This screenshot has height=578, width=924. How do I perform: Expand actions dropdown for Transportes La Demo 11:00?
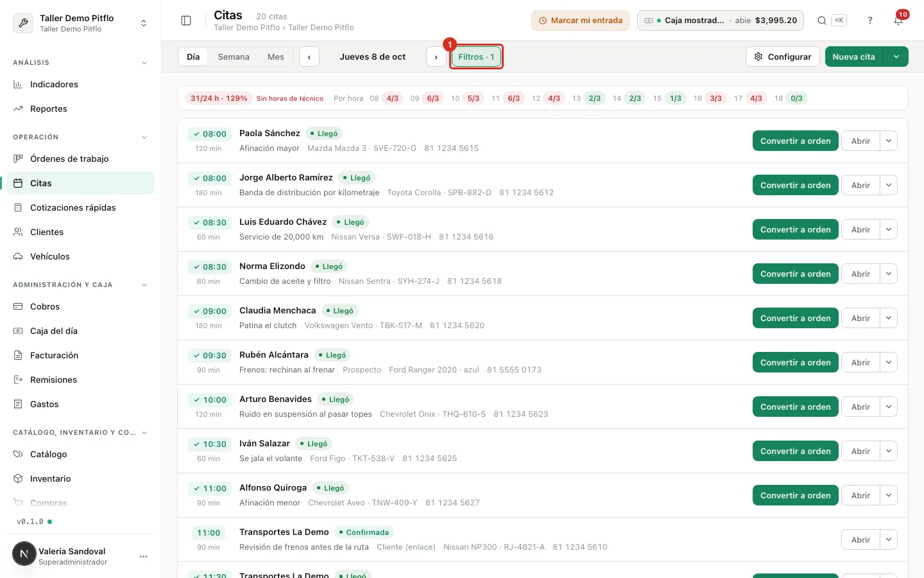pyautogui.click(x=889, y=539)
